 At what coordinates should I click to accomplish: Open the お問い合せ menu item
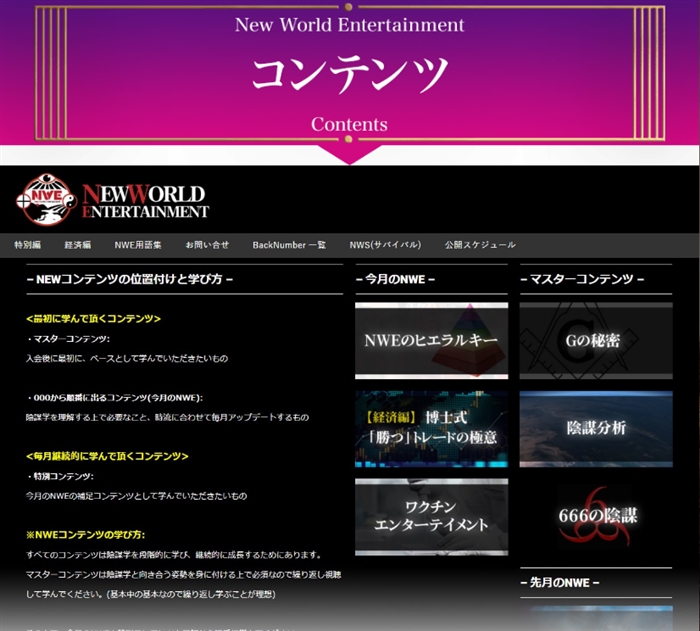[x=207, y=245]
